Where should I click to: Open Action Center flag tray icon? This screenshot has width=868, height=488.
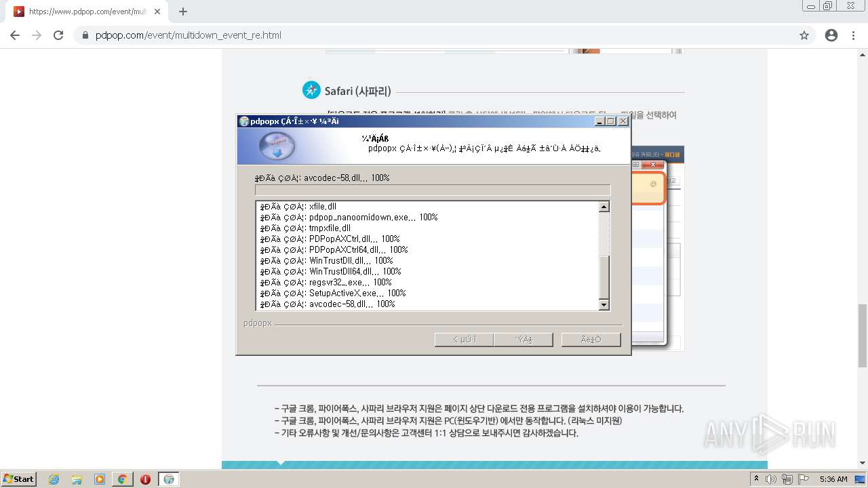click(804, 479)
